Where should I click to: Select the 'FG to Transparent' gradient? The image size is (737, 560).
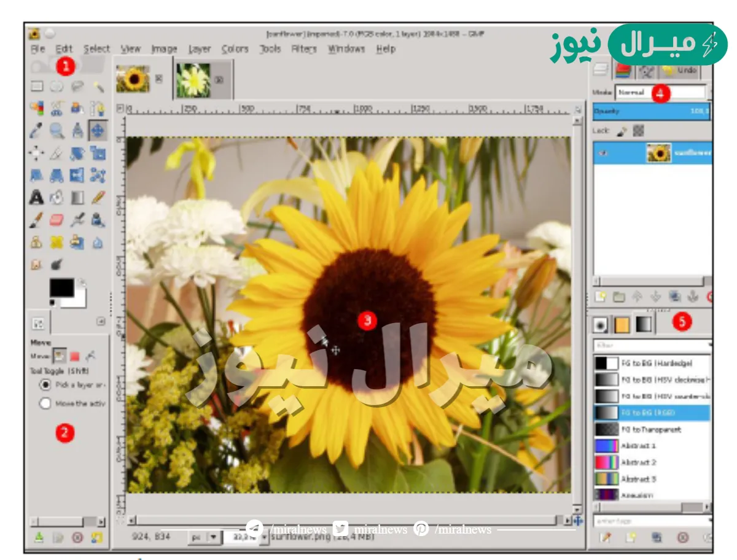coord(645,429)
